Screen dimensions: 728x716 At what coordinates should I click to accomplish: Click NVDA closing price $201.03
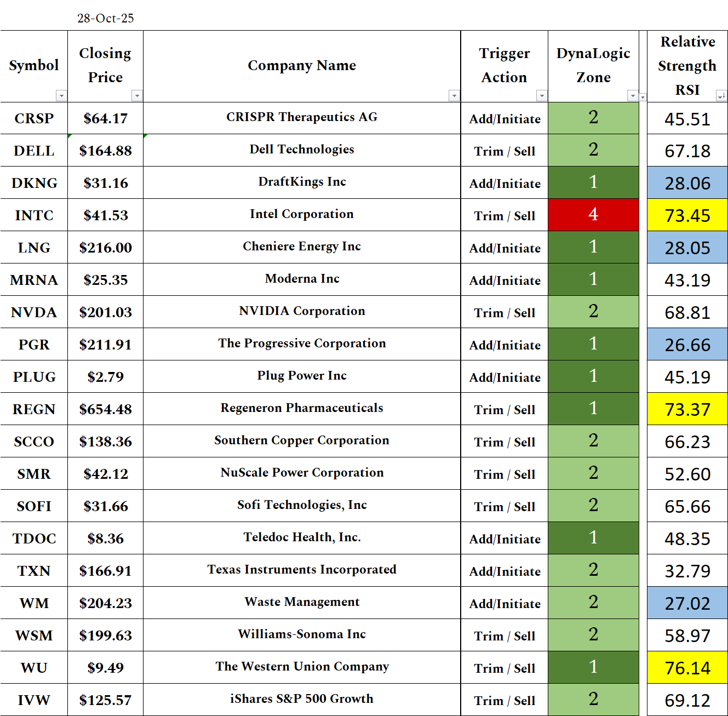pos(106,312)
